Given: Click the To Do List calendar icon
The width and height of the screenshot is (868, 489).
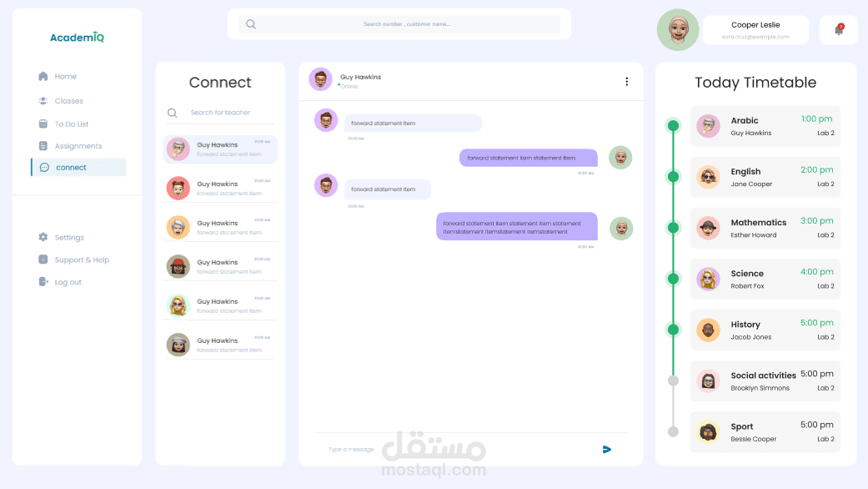Looking at the screenshot, I should pyautogui.click(x=43, y=124).
